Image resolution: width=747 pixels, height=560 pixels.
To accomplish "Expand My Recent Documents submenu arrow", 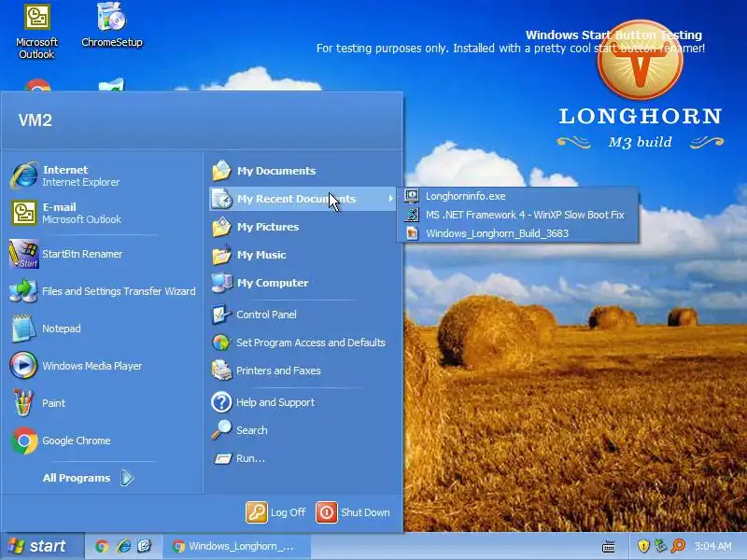I will (x=390, y=199).
